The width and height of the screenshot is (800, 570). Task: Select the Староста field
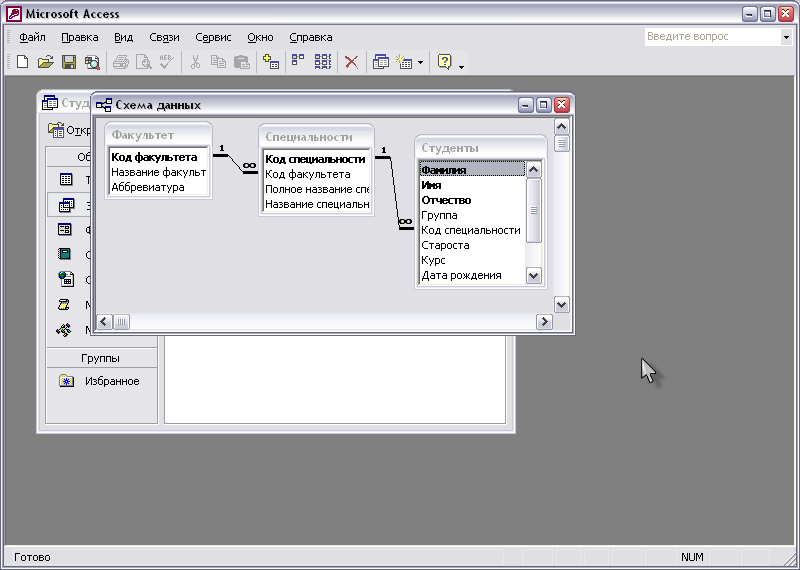tap(472, 245)
